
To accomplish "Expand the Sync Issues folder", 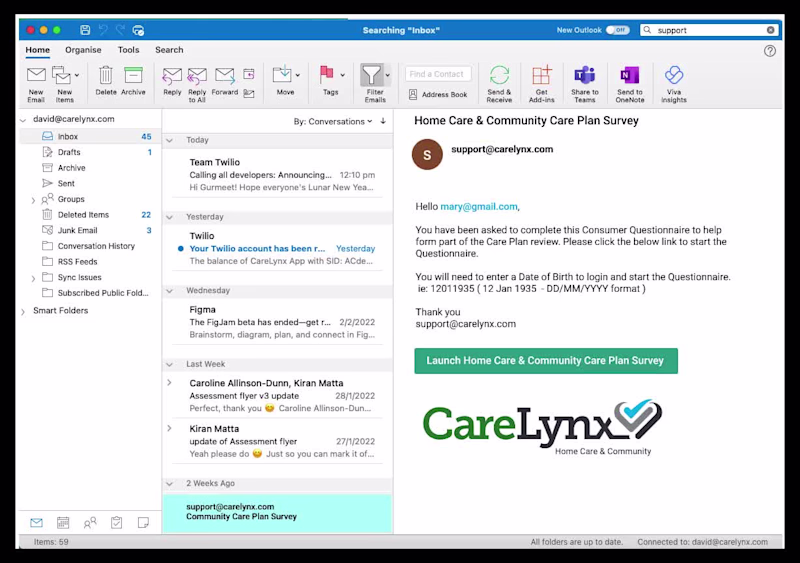I will click(33, 278).
